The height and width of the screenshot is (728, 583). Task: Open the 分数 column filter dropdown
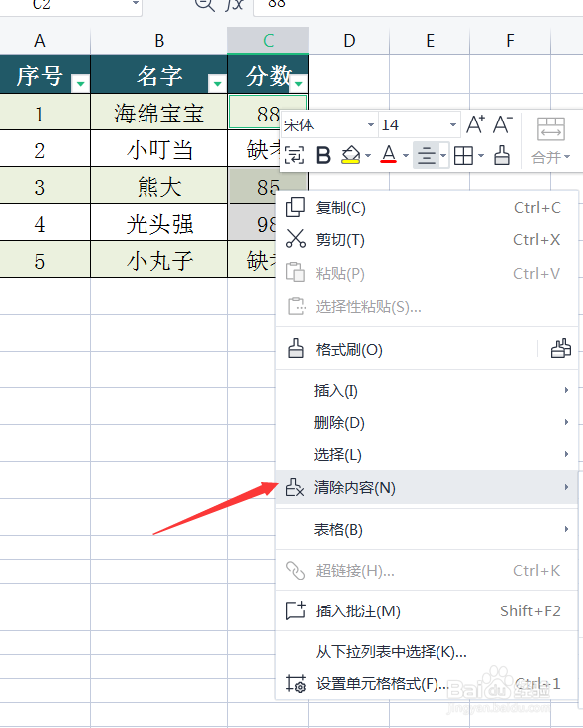coord(299,83)
